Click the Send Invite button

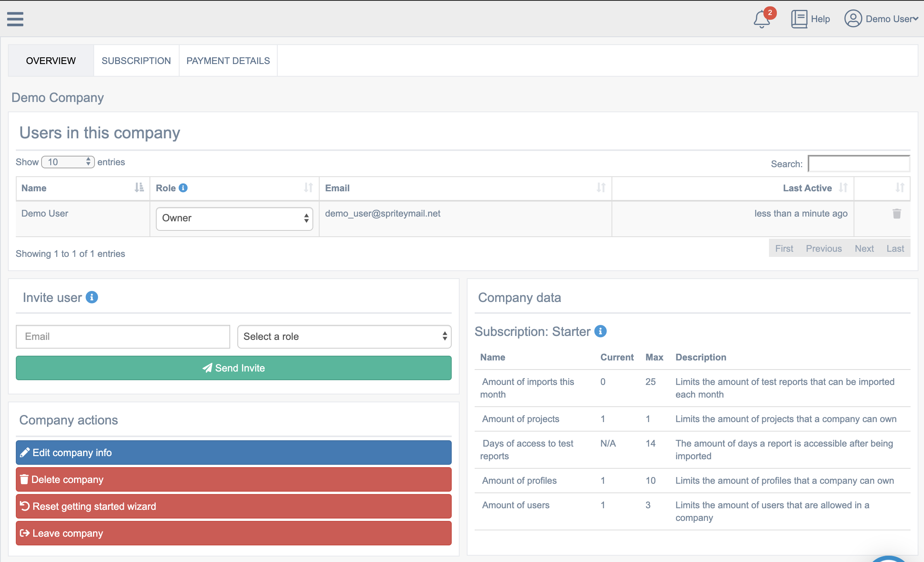click(233, 368)
